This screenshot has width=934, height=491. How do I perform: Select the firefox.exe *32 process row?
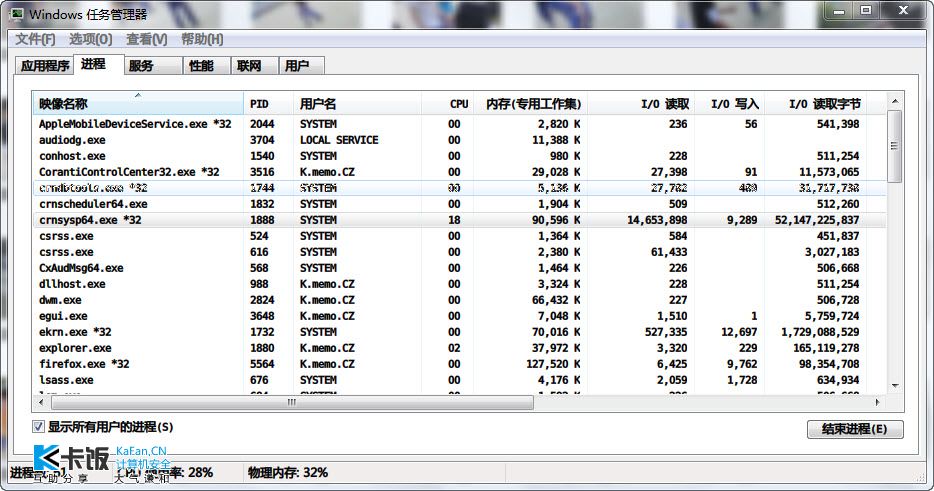(x=459, y=364)
